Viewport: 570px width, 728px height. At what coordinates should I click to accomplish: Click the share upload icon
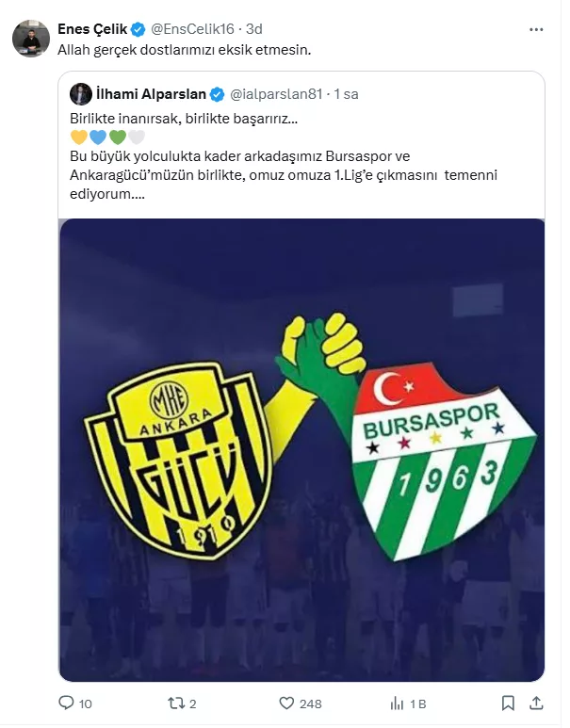[536, 703]
